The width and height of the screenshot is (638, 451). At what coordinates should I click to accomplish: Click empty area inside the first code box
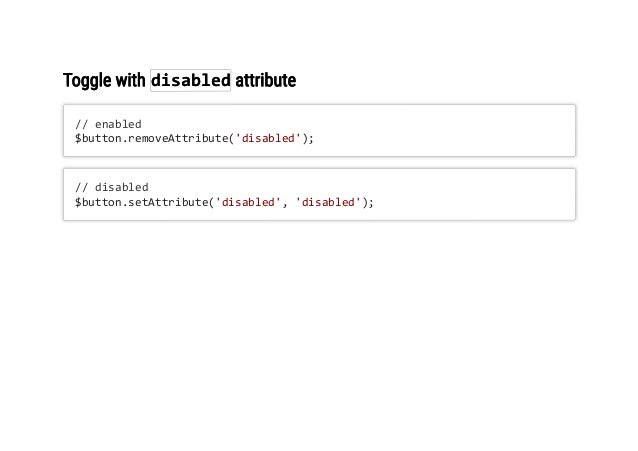[x=450, y=131]
